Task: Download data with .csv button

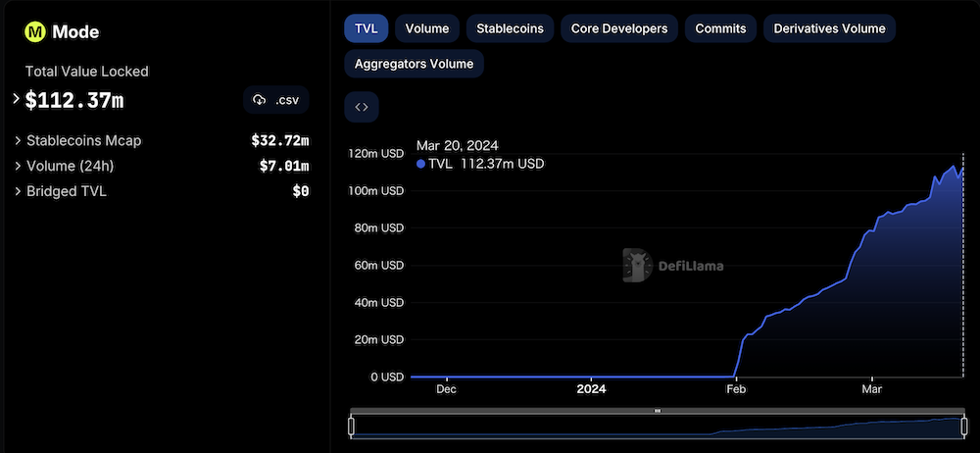Action: coord(276,100)
